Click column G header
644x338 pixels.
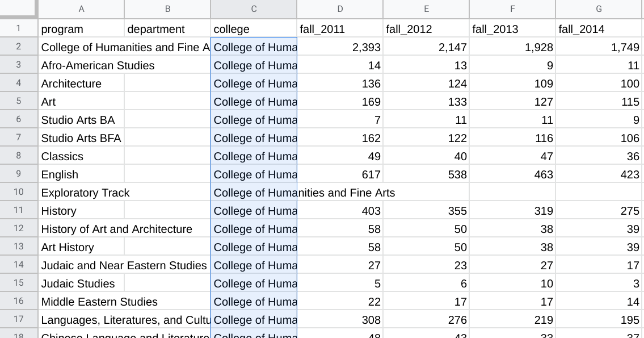coord(599,9)
